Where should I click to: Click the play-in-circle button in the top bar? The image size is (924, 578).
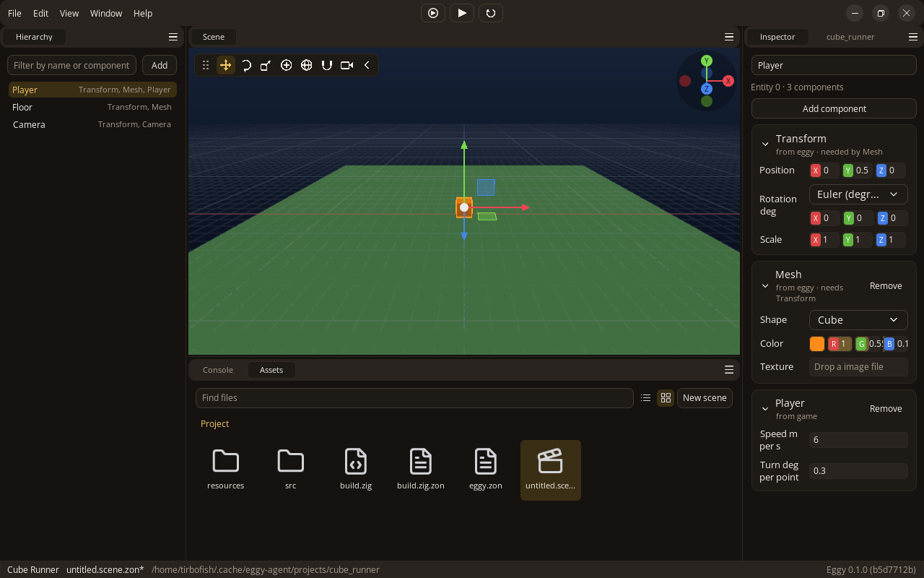(x=433, y=13)
